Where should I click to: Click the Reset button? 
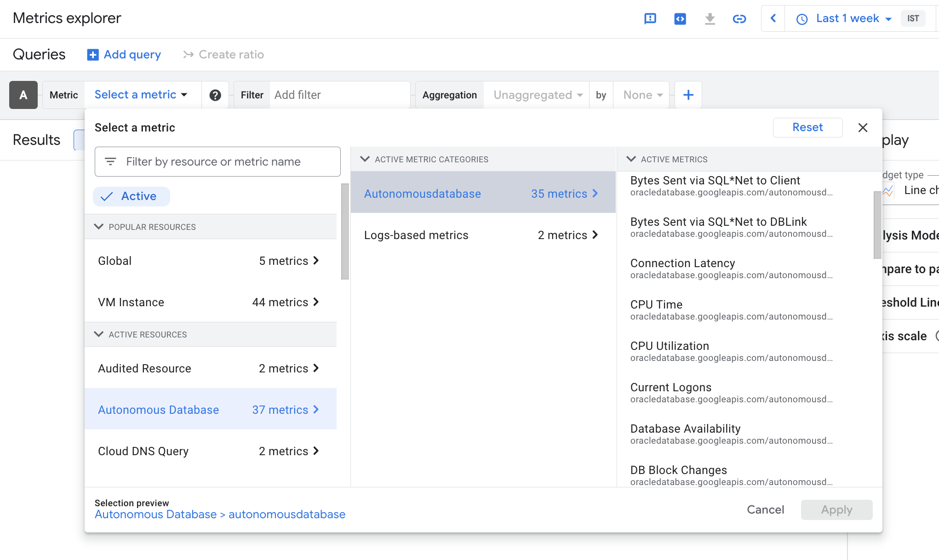click(807, 127)
